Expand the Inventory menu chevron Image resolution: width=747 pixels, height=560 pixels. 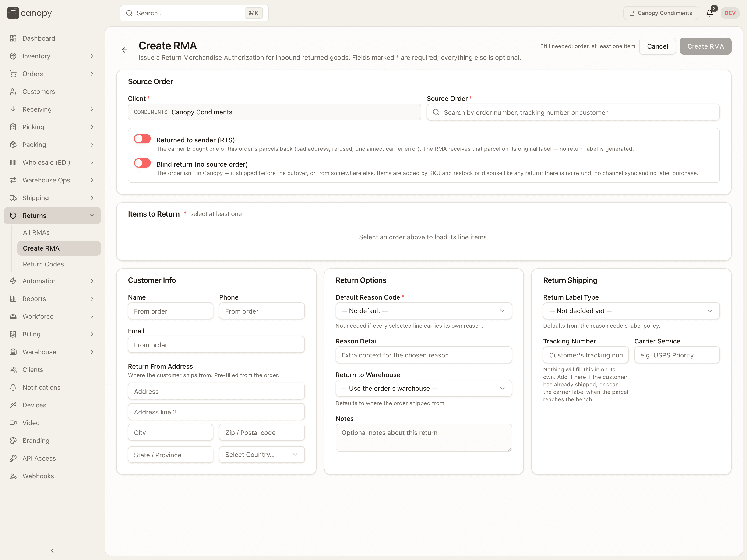point(92,56)
